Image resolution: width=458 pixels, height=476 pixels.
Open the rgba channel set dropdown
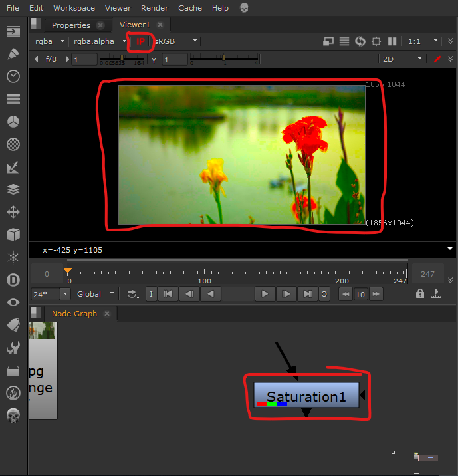click(x=50, y=41)
